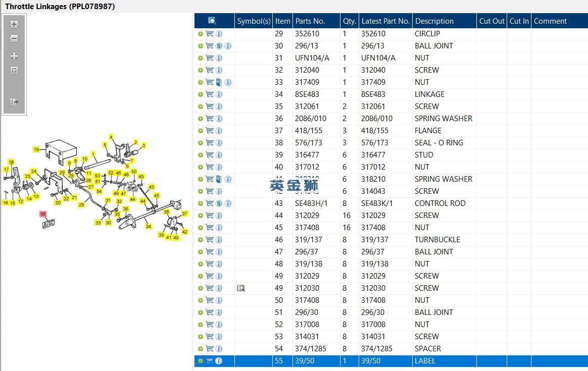Click the single-square fit icon in diagram toolbar

[14, 70]
